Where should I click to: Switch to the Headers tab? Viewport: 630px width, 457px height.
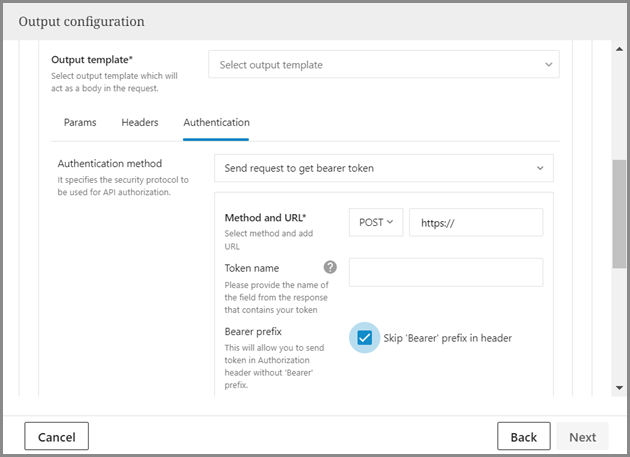140,122
